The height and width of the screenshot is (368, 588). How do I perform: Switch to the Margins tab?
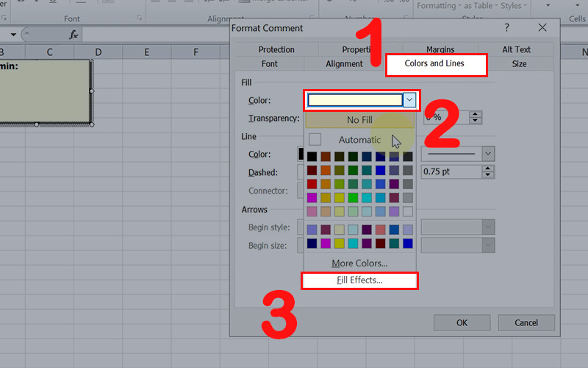[440, 49]
